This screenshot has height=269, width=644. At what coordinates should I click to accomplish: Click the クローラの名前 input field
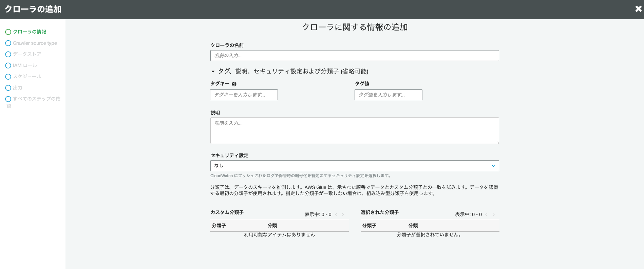click(x=355, y=56)
